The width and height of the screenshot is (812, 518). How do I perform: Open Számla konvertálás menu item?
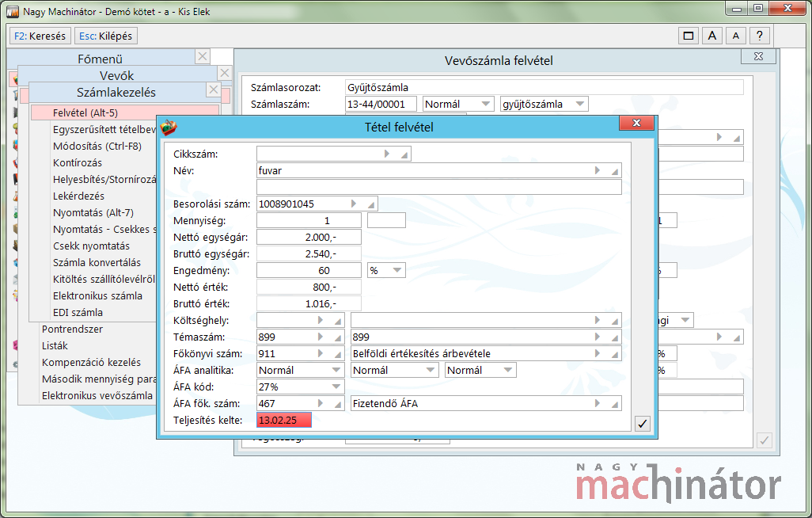pos(97,262)
